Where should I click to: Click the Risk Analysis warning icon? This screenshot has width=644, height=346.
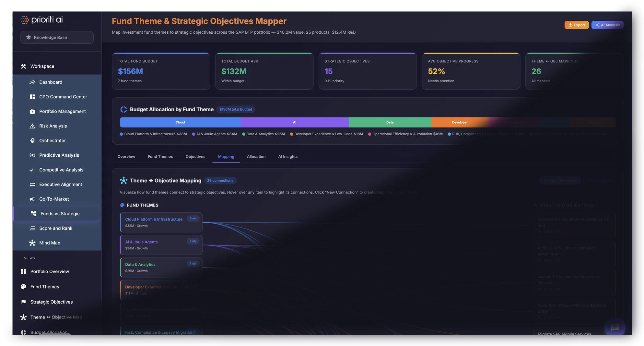coord(32,126)
